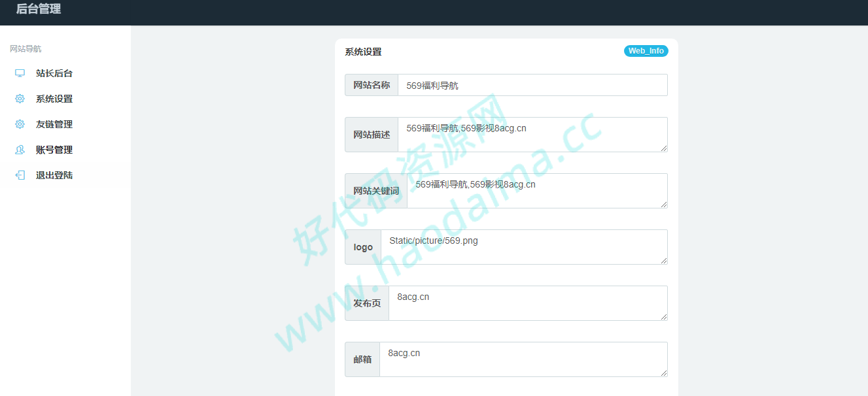Click the monitor icon beside 站长后台
Image resolution: width=868 pixels, height=396 pixels.
pyautogui.click(x=20, y=73)
